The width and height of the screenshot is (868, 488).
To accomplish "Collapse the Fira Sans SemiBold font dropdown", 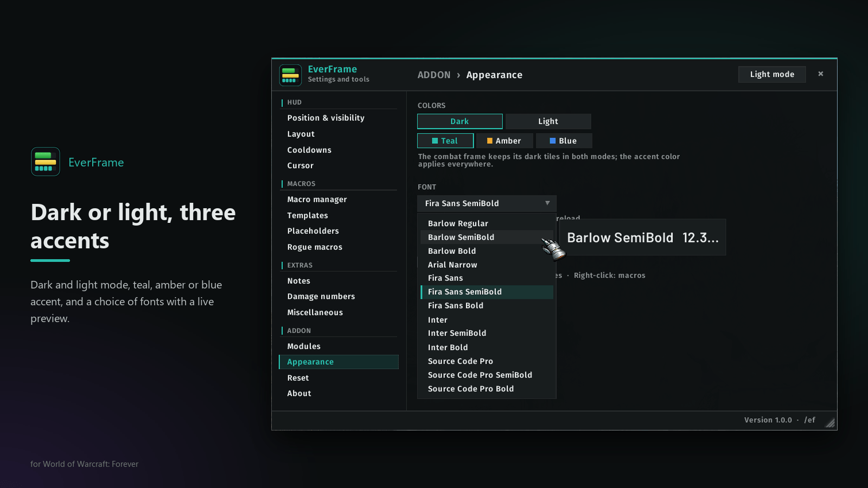I will [x=487, y=203].
